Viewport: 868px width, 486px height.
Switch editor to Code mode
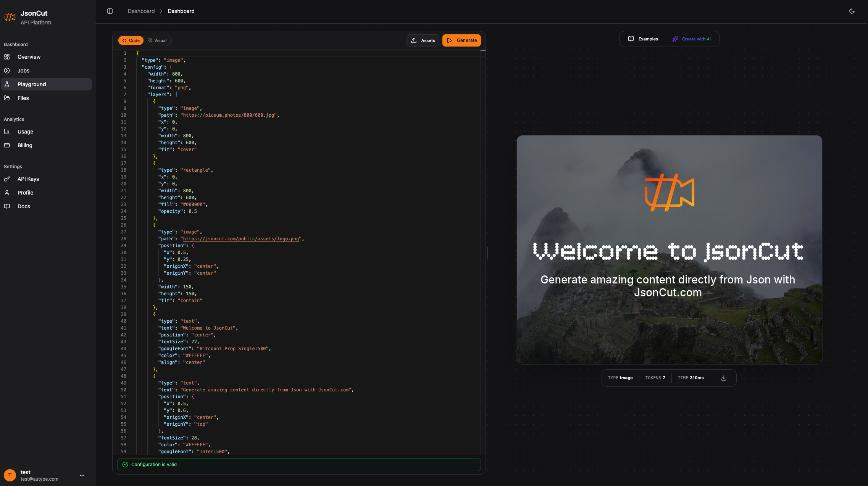pos(131,40)
